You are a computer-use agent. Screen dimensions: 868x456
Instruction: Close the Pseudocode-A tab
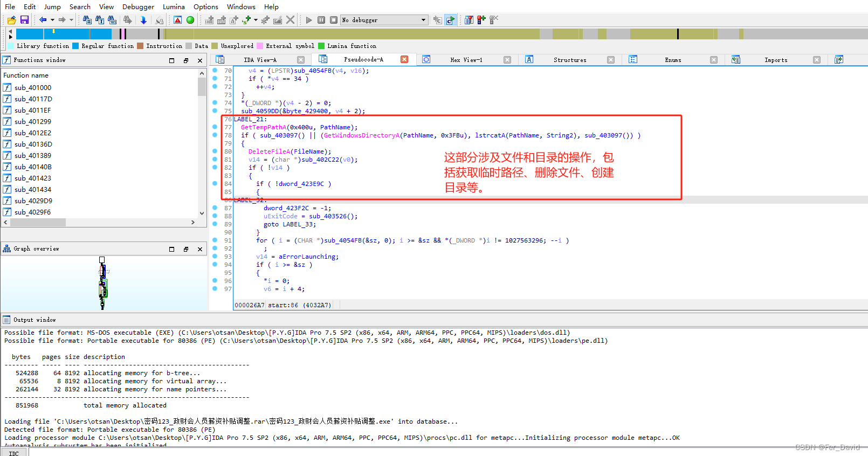point(404,59)
